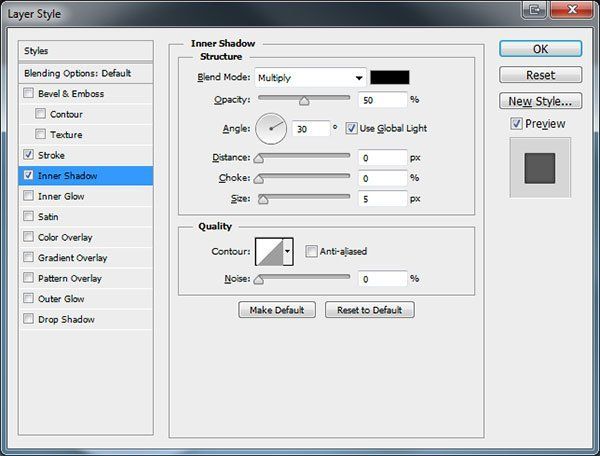Enable the Satin checkbox

[28, 216]
